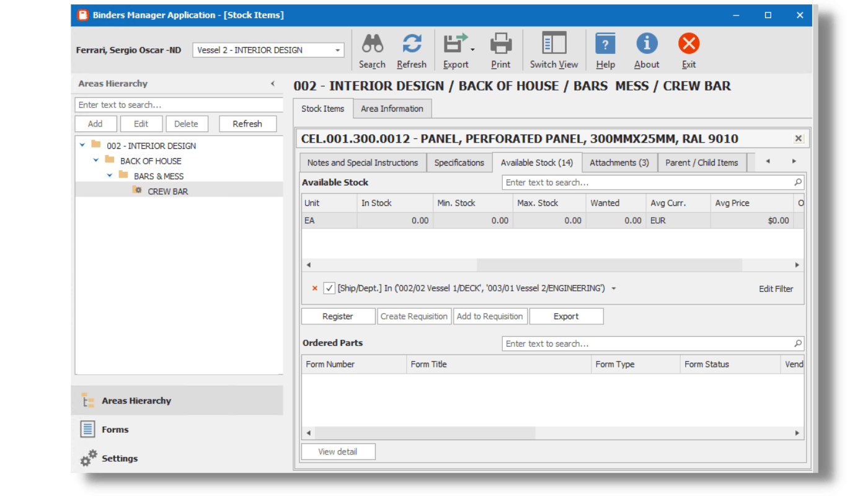Open the Help icon
Screen dimensions: 868x496
[605, 43]
